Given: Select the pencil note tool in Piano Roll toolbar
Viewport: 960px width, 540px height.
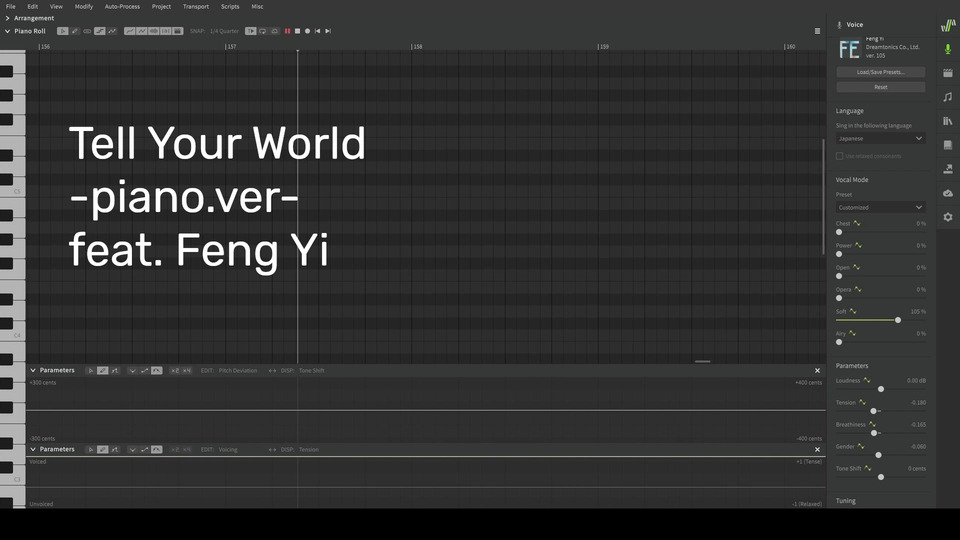Looking at the screenshot, I should pos(75,31).
